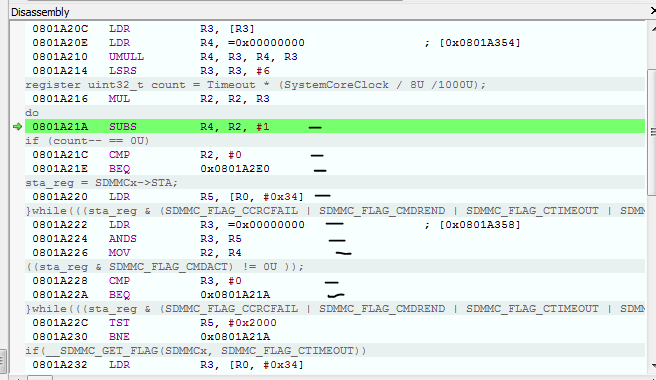
Task: Click the 'do' source line
Action: (x=335, y=113)
